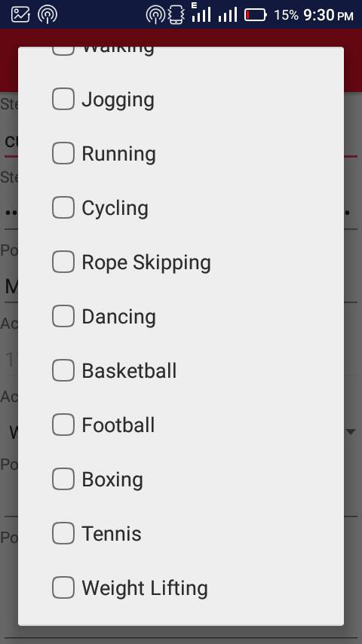Select the partially visible Walking checkbox
This screenshot has height=644, width=362.
(x=63, y=51)
